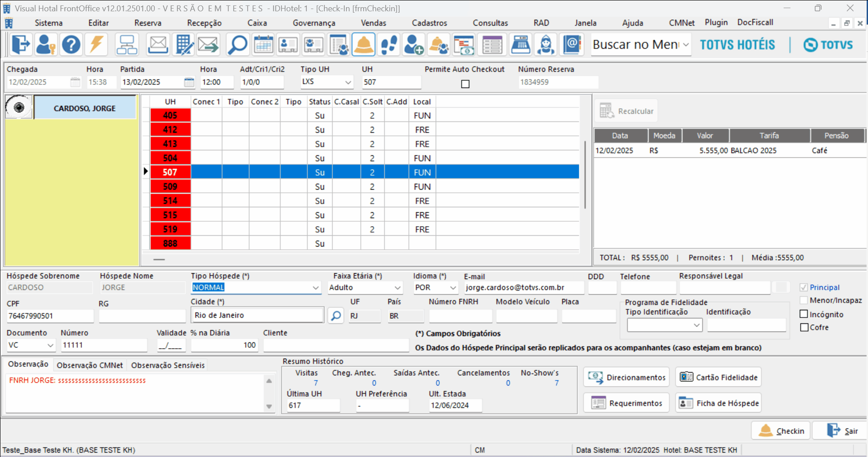The height and width of the screenshot is (457, 868).
Task: Expand the Tipo Hóspede dropdown
Action: (x=315, y=288)
